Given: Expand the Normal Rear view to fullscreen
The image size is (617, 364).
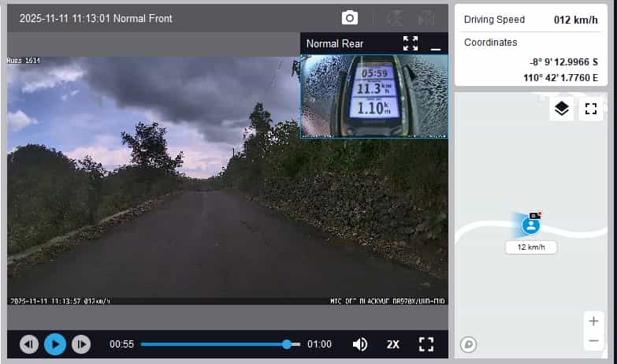Looking at the screenshot, I should click(411, 43).
